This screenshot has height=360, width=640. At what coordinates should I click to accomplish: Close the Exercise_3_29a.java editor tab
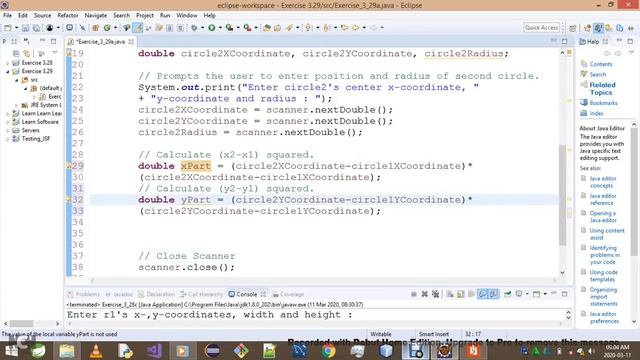click(131, 42)
